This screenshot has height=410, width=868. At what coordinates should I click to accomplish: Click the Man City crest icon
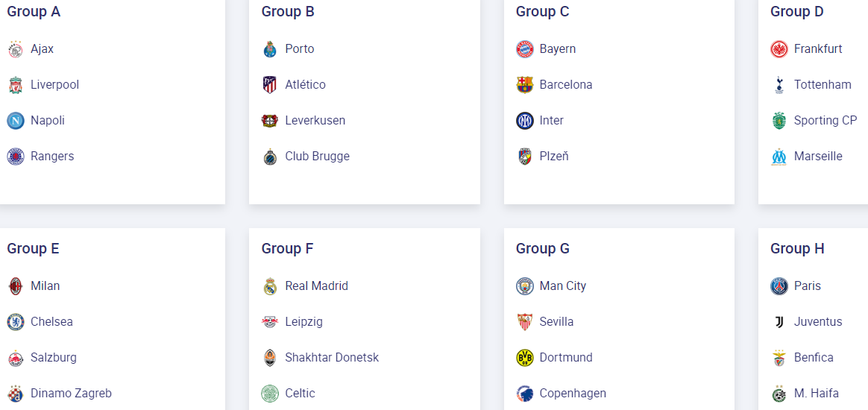point(525,286)
